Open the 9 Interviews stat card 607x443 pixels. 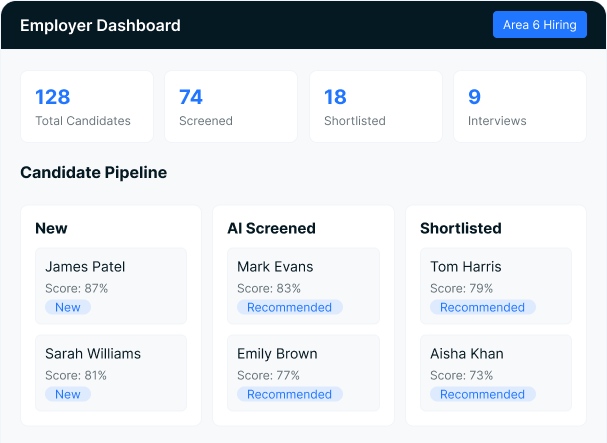520,106
